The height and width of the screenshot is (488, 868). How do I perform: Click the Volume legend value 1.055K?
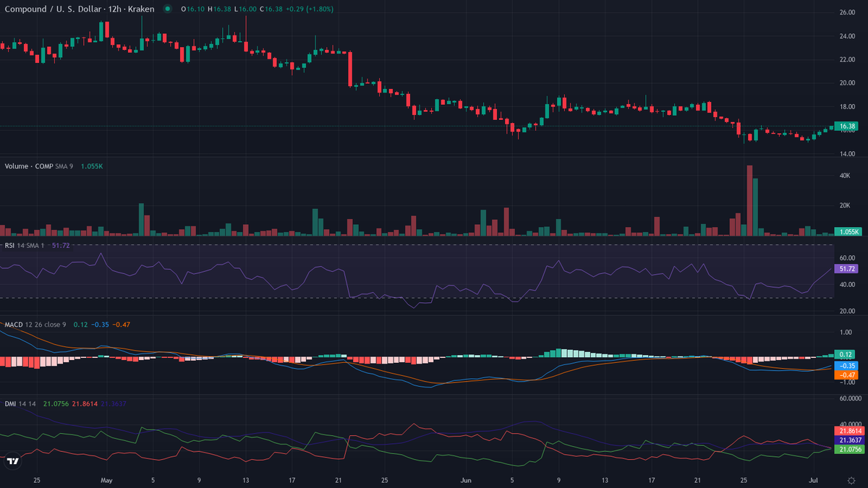(x=91, y=166)
